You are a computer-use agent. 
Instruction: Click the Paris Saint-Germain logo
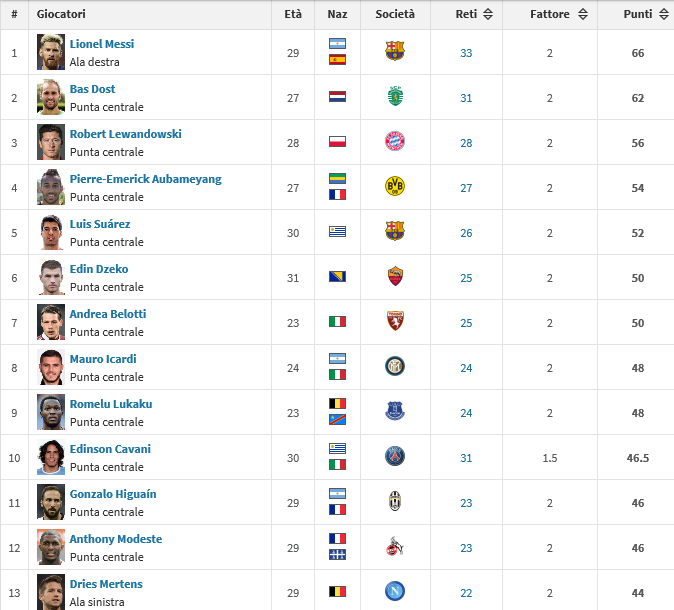coord(395,456)
